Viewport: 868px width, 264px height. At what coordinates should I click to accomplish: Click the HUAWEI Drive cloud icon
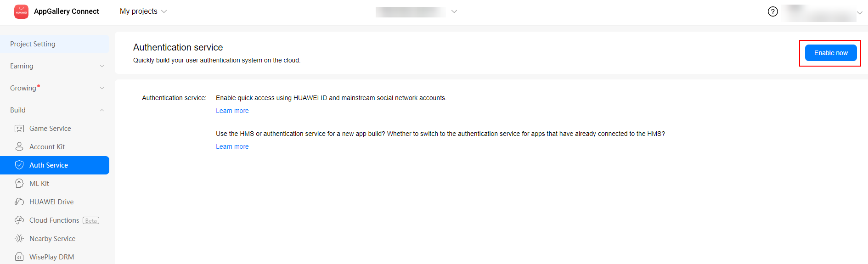coord(19,202)
